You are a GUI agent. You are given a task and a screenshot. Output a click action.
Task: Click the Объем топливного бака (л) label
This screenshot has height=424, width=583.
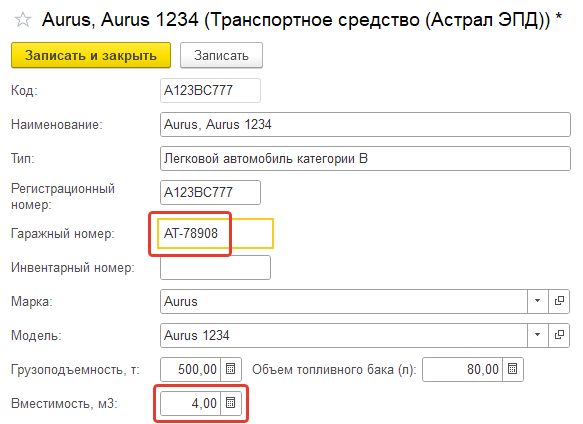334,370
